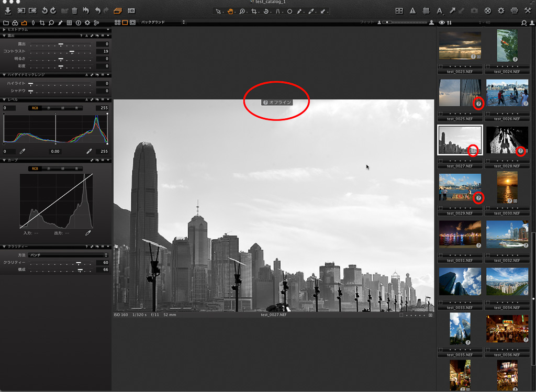Select the 緑 channel in Curve panel
This screenshot has width=536, height=392.
coord(63,169)
